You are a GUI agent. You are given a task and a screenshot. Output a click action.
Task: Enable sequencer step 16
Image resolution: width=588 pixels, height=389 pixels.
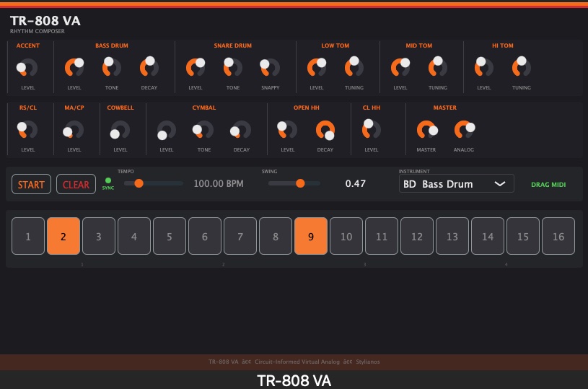[x=558, y=236]
